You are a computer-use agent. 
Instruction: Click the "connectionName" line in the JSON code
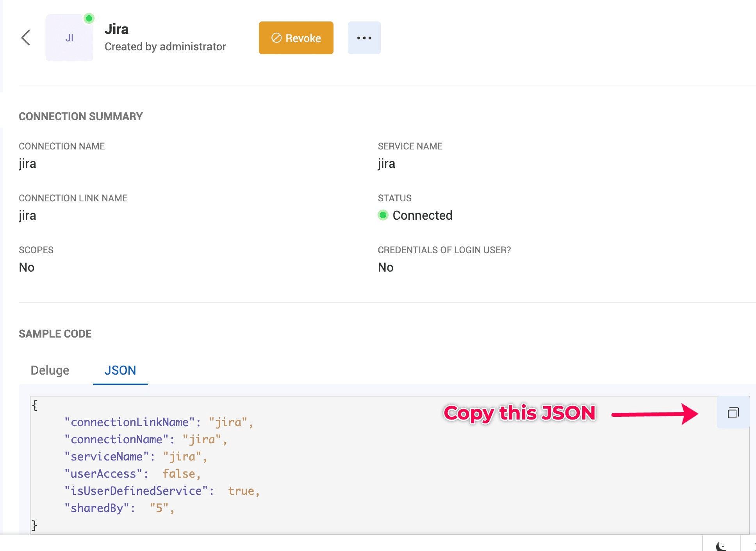146,439
